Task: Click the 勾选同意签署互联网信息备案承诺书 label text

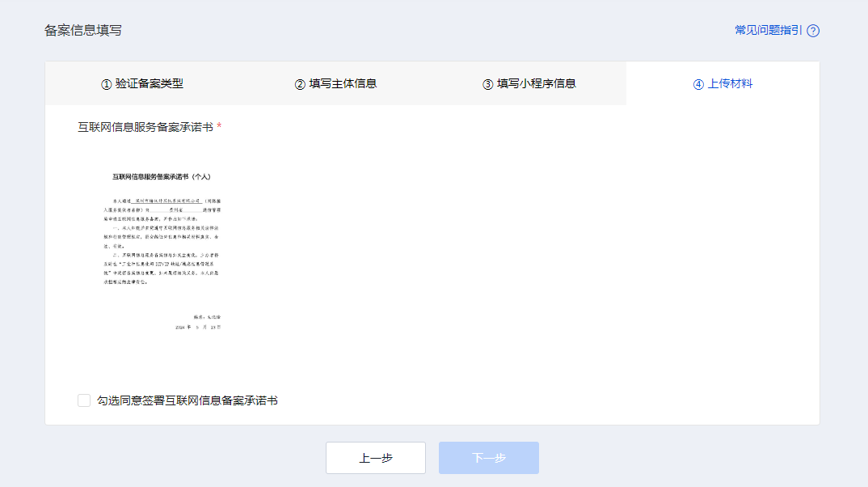Action: click(x=187, y=400)
